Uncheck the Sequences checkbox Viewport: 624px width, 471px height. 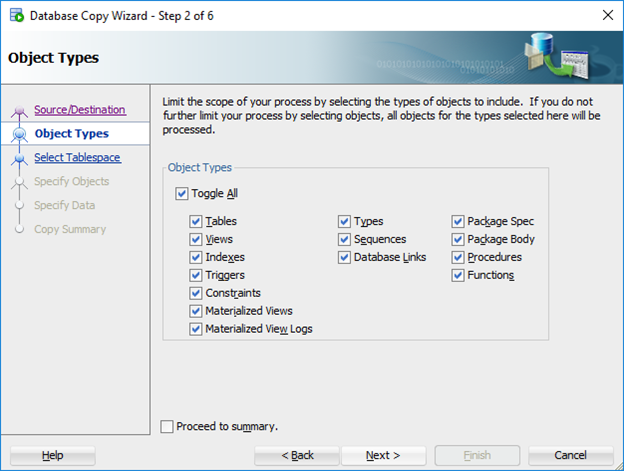344,239
